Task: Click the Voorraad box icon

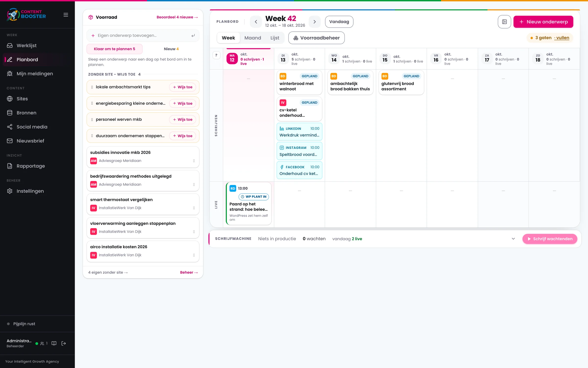Action: pyautogui.click(x=91, y=17)
